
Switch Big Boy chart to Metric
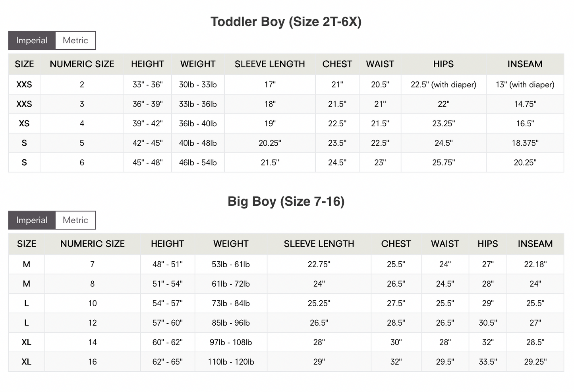75,220
